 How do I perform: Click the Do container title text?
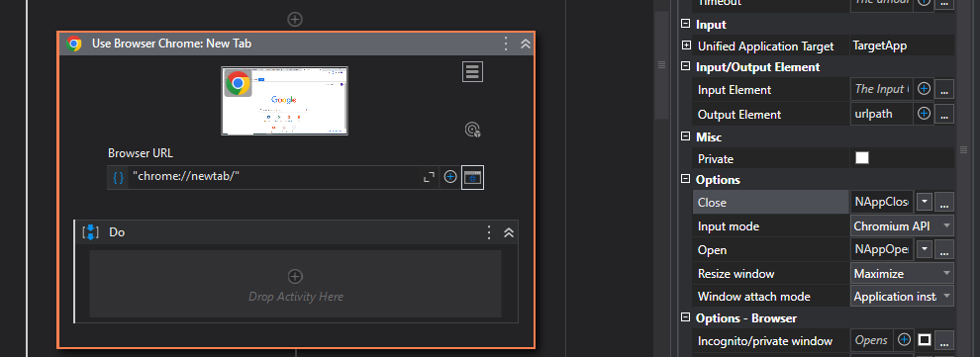point(117,232)
